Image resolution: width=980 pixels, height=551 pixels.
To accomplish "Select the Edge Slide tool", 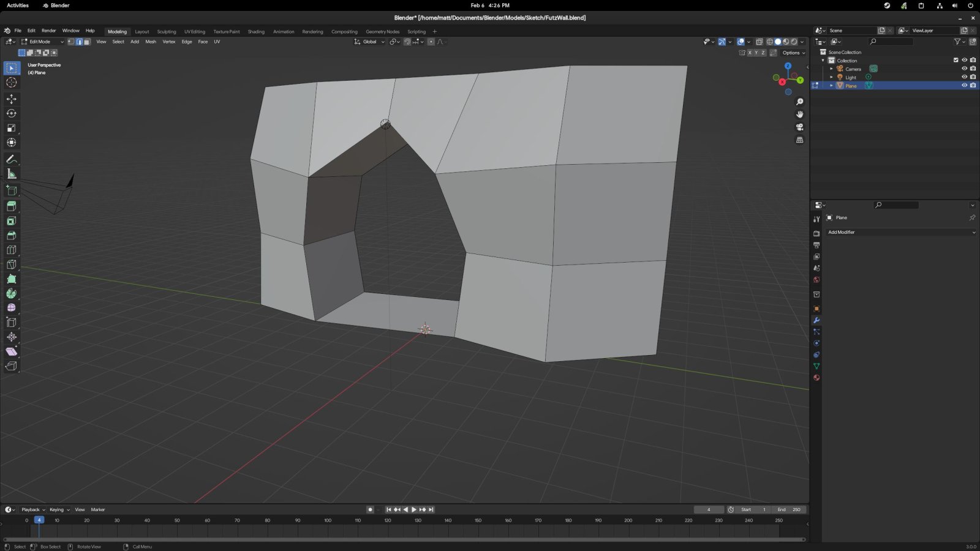I will (11, 323).
